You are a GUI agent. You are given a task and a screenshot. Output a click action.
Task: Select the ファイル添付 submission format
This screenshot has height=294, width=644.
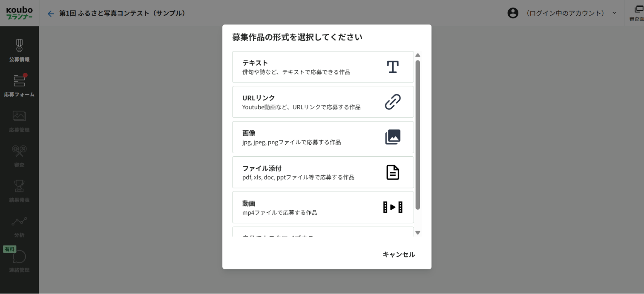click(x=323, y=172)
